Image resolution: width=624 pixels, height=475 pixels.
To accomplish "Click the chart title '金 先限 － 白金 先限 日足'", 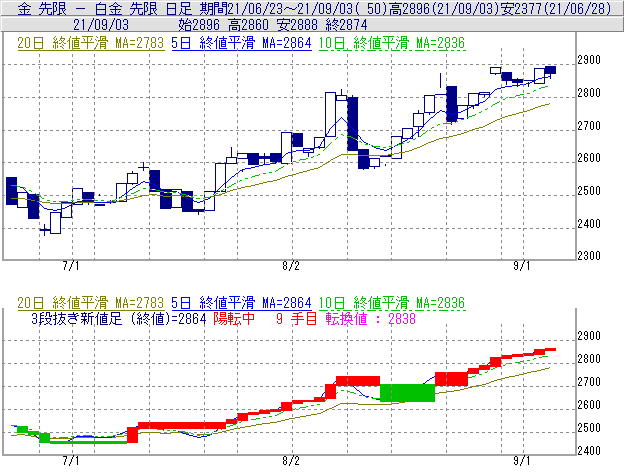I will point(104,8).
